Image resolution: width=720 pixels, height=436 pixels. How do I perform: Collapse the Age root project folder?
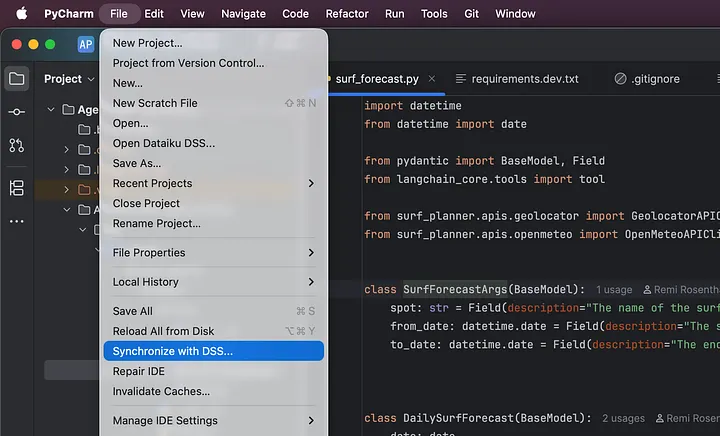[51, 110]
